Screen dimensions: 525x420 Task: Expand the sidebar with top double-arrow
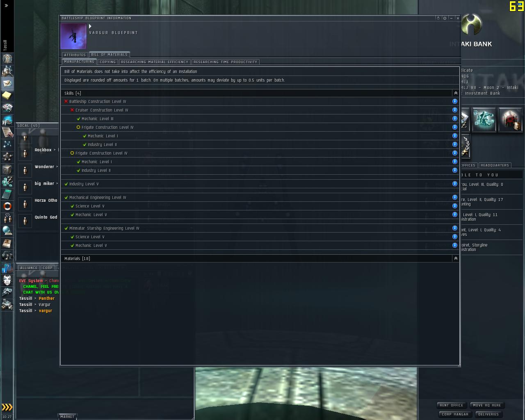point(6,6)
